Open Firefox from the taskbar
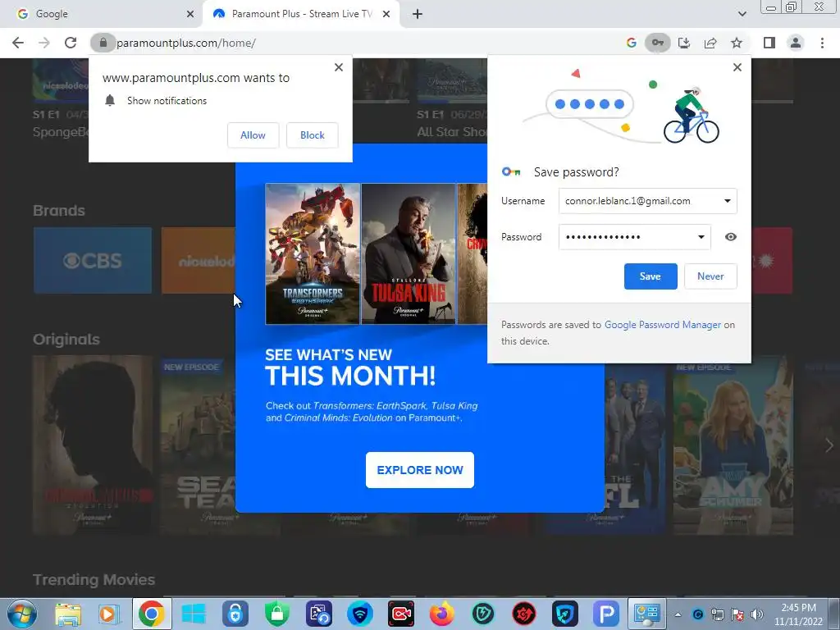The image size is (840, 630). (441, 614)
